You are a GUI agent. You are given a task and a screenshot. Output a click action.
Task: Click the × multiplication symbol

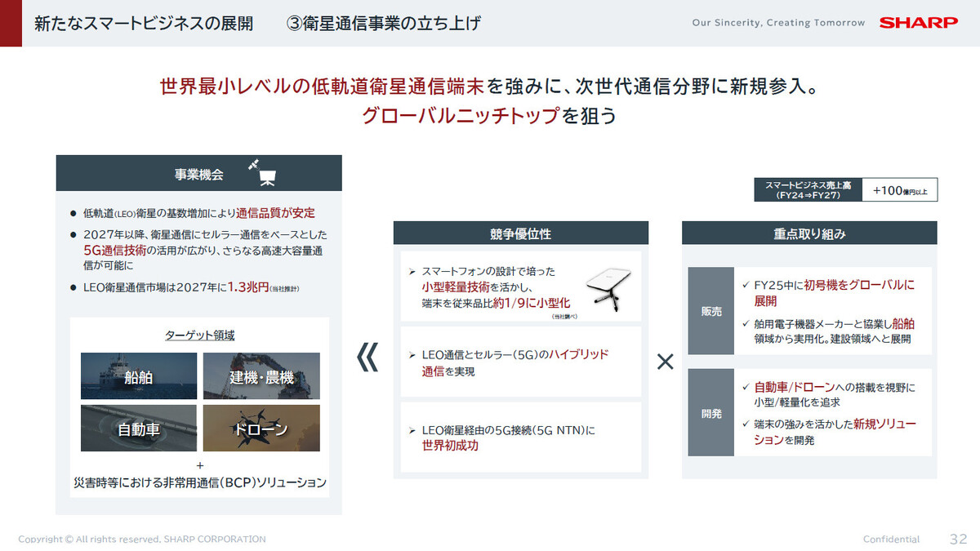[x=665, y=362]
